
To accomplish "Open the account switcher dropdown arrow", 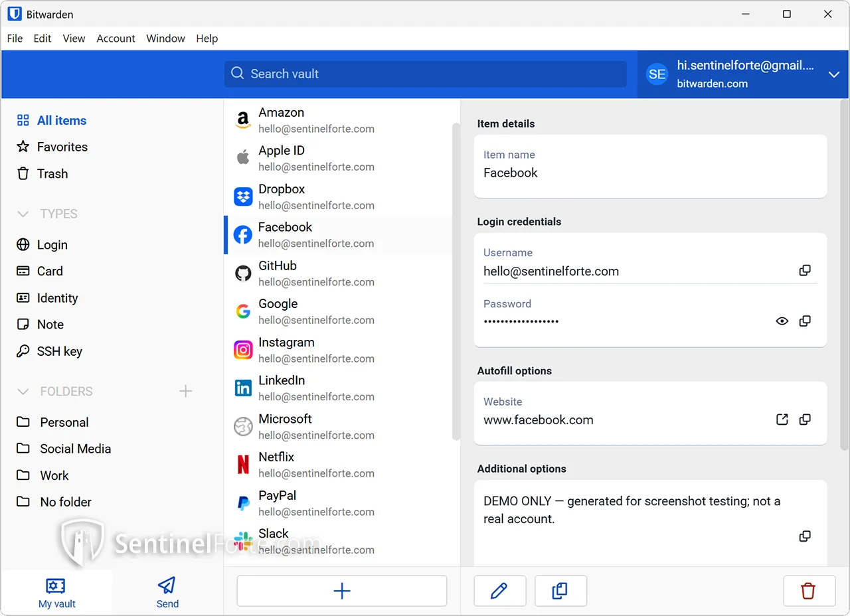I will point(834,74).
